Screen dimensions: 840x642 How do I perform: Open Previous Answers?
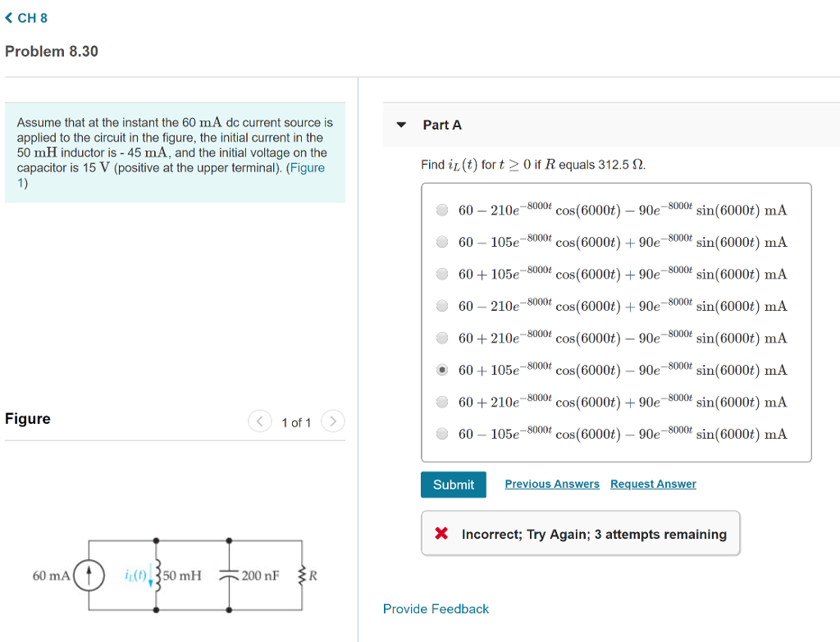coord(551,484)
